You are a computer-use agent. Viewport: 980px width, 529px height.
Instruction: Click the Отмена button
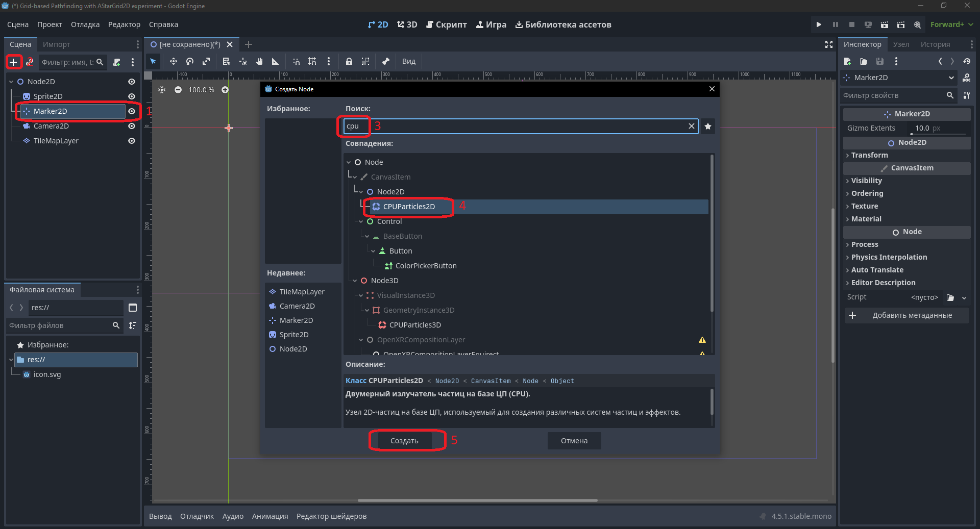(574, 441)
